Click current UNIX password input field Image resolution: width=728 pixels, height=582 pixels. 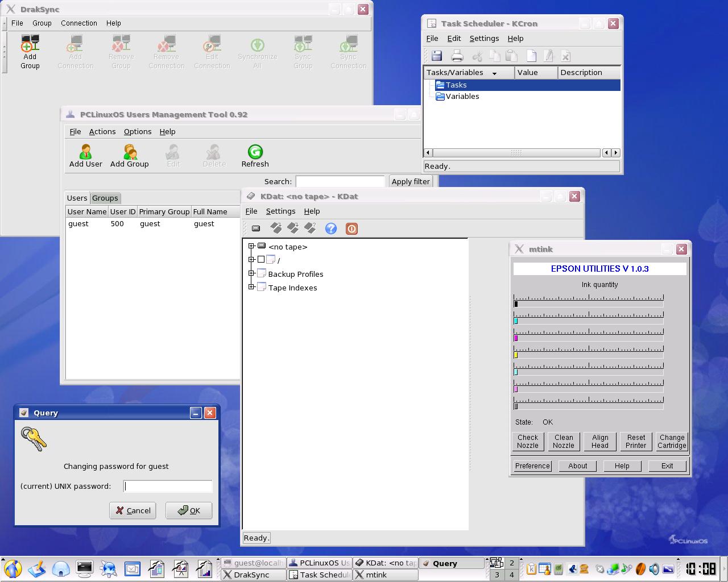(x=168, y=486)
